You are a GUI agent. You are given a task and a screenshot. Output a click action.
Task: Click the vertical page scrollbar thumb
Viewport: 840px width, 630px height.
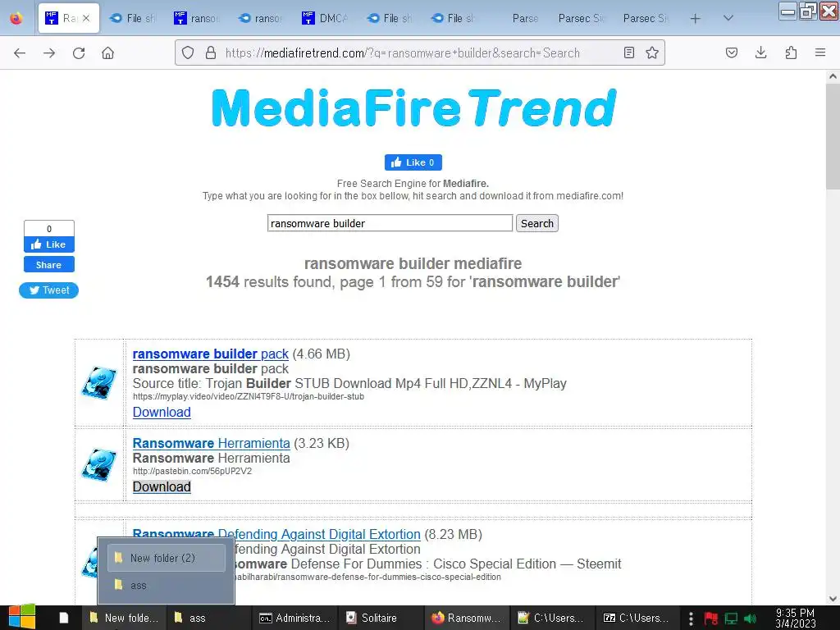833,136
